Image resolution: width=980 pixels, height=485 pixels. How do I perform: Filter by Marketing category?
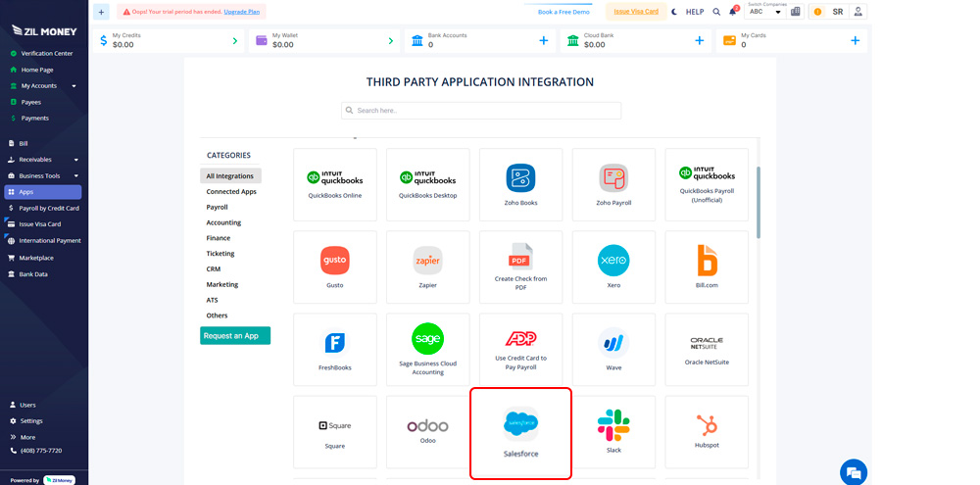pyautogui.click(x=222, y=284)
